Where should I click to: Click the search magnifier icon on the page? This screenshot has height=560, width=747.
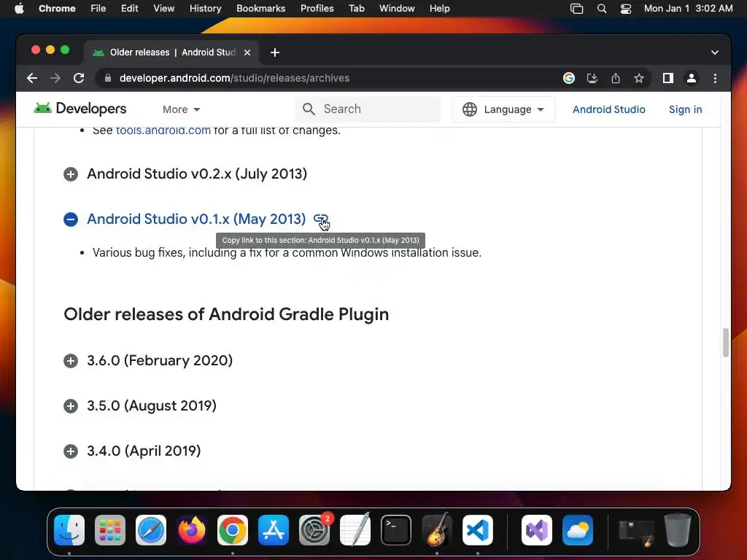309,109
